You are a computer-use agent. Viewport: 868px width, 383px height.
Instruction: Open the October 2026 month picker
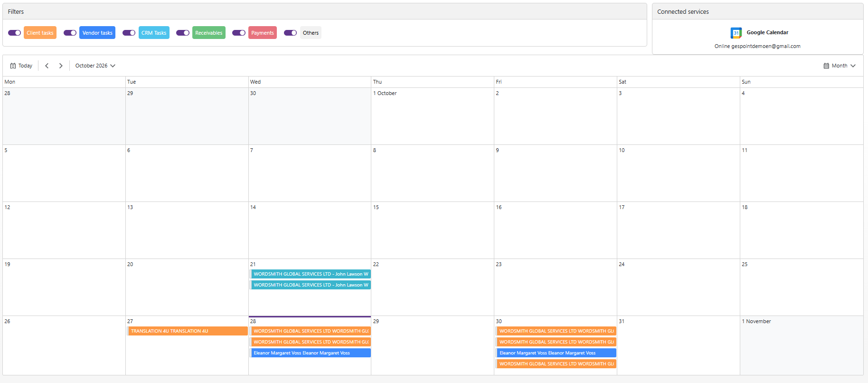pos(95,66)
